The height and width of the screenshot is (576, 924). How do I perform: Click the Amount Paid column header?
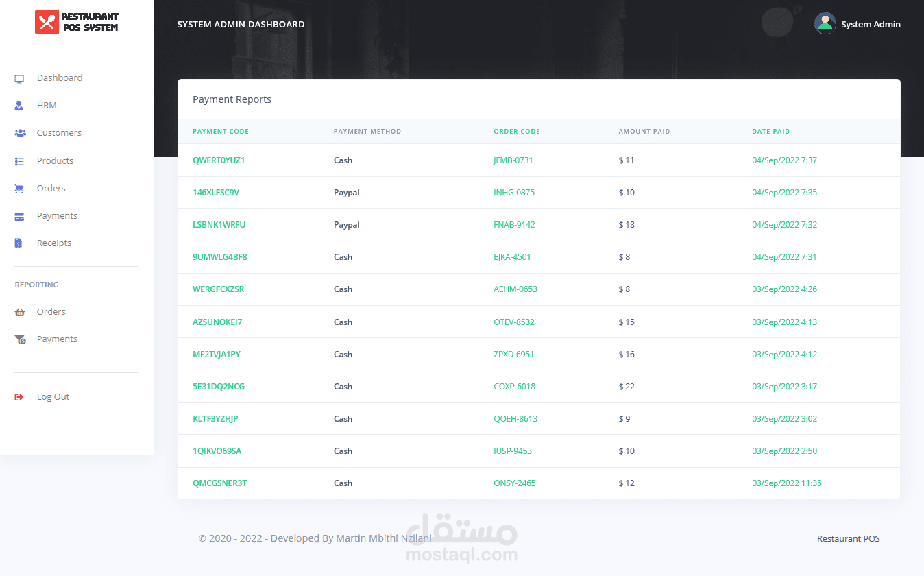644,132
